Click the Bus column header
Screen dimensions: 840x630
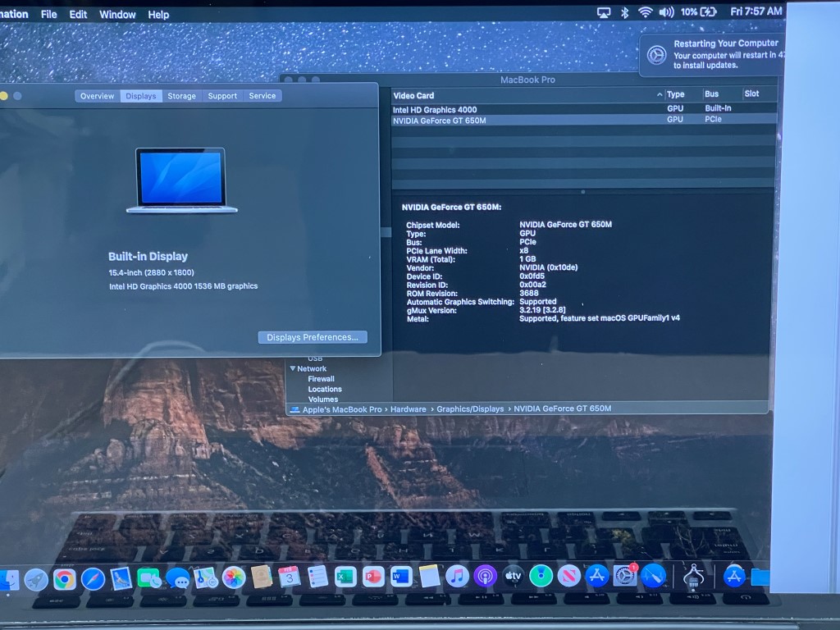(x=711, y=94)
